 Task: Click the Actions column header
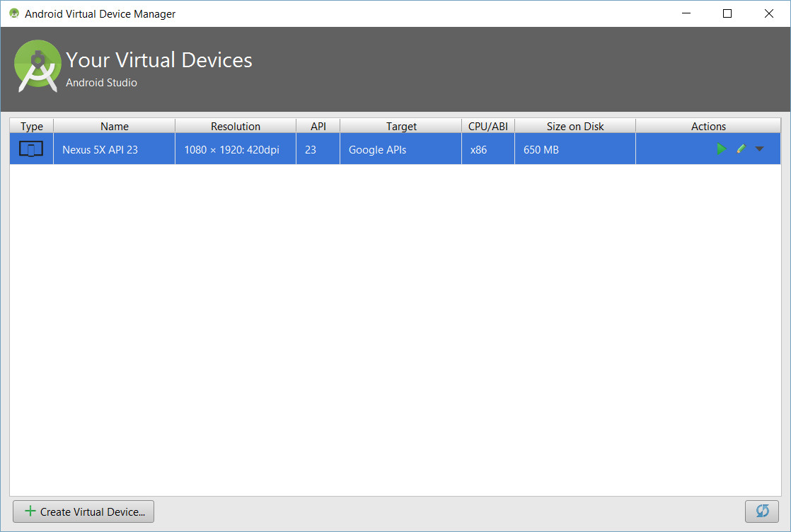pyautogui.click(x=708, y=126)
